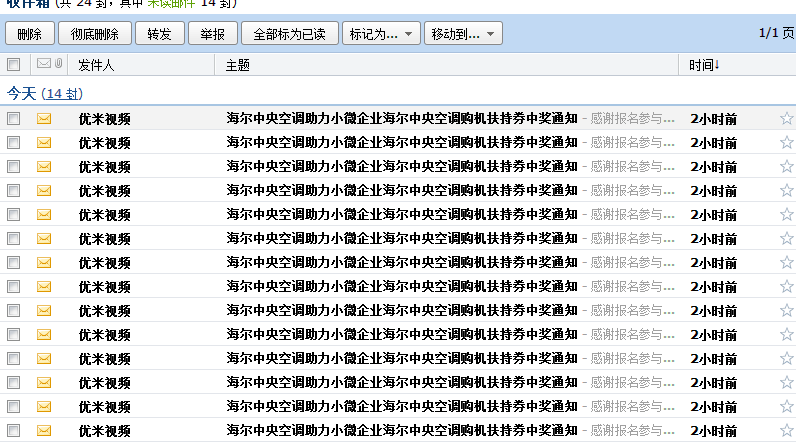The image size is (796, 448).
Task: Check the checkbox of the first email row
Action: (x=14, y=118)
